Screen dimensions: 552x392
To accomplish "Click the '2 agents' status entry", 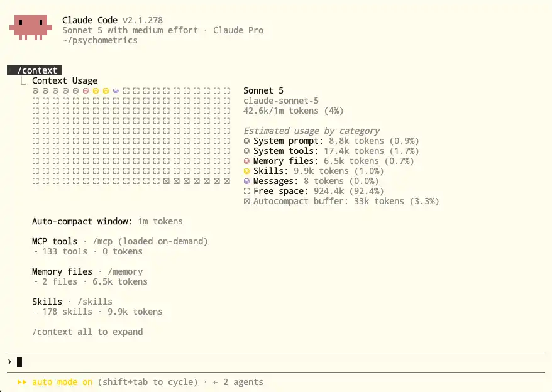I will pos(243,382).
